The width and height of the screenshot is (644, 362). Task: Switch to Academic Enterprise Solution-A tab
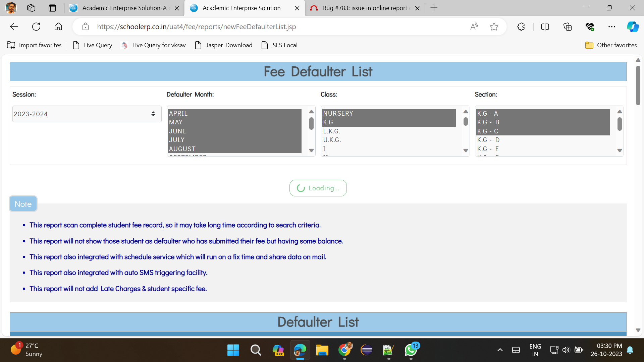tap(124, 8)
